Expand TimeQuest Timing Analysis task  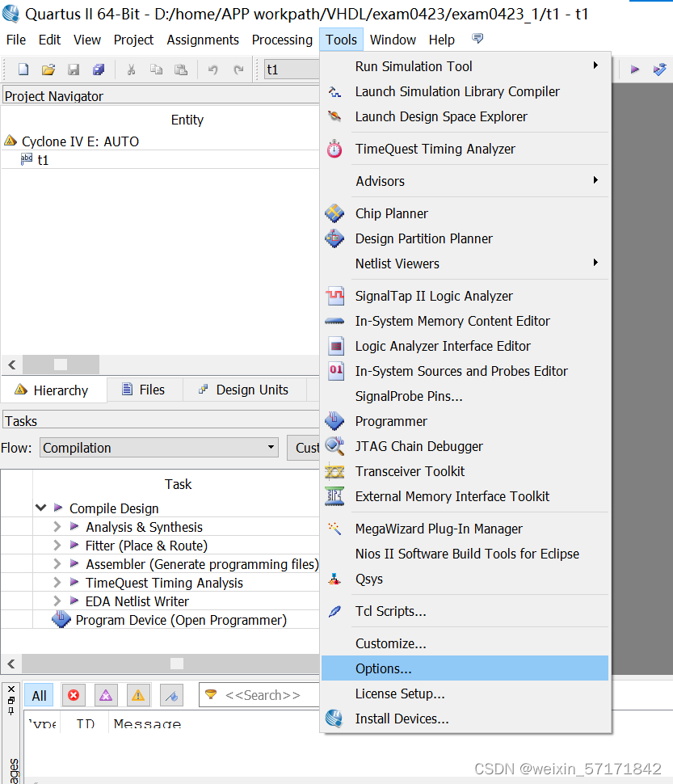click(x=57, y=583)
